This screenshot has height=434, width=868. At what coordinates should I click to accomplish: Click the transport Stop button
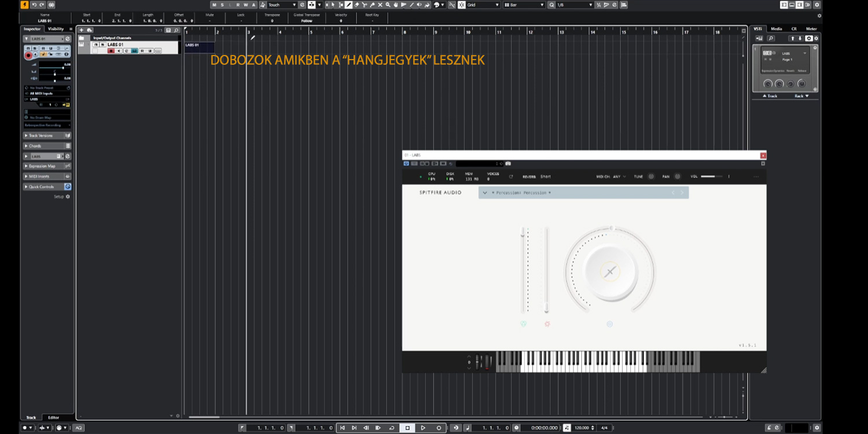[407, 428]
